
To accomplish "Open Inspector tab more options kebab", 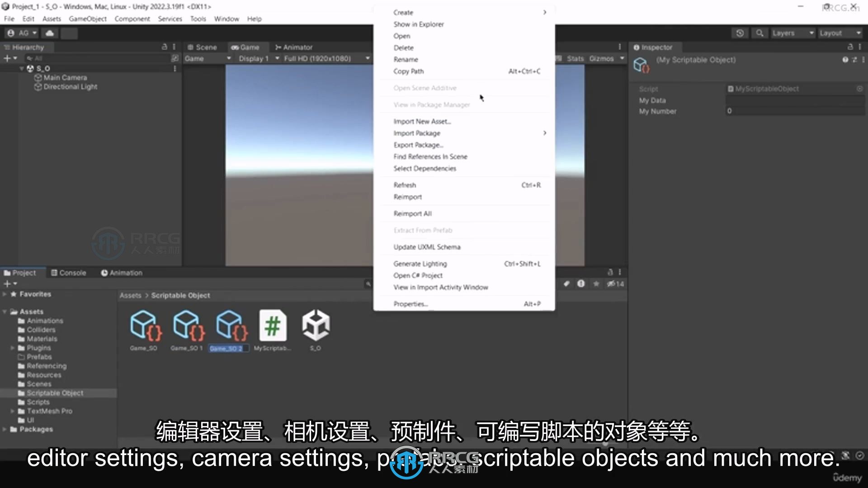I will click(860, 47).
